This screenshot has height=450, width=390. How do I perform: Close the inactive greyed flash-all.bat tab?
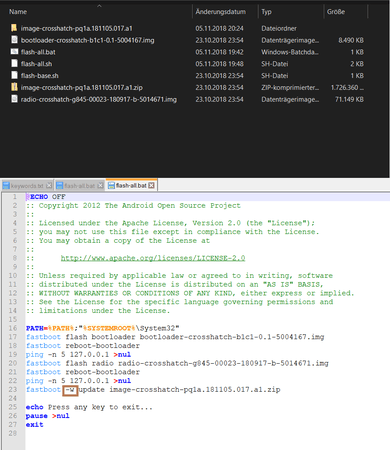point(100,186)
